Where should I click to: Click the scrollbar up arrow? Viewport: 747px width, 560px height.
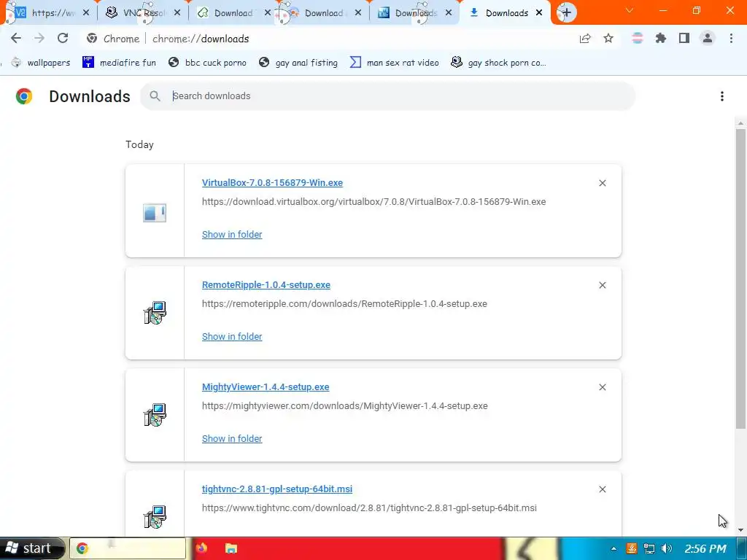pyautogui.click(x=740, y=124)
